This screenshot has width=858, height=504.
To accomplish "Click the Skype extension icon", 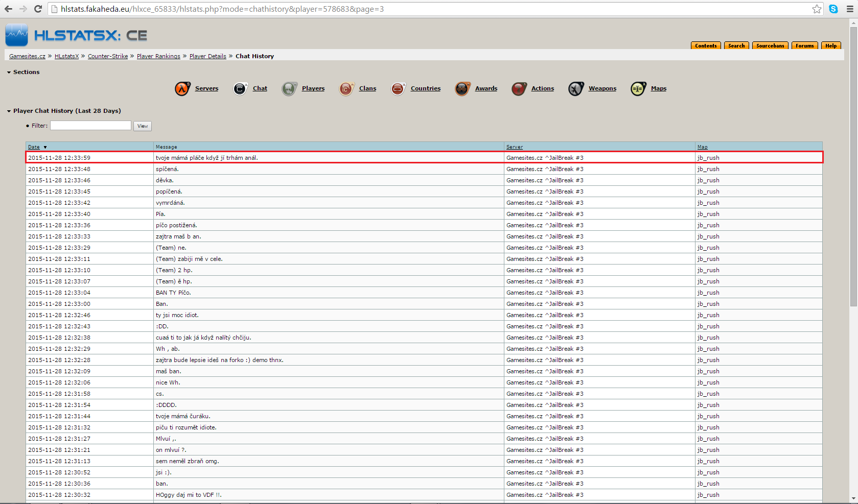I will coord(833,9).
